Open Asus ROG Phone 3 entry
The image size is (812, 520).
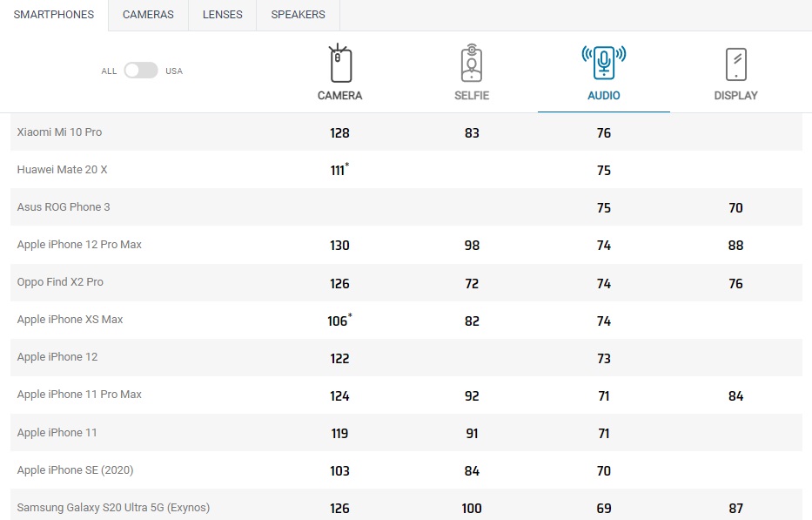point(64,207)
